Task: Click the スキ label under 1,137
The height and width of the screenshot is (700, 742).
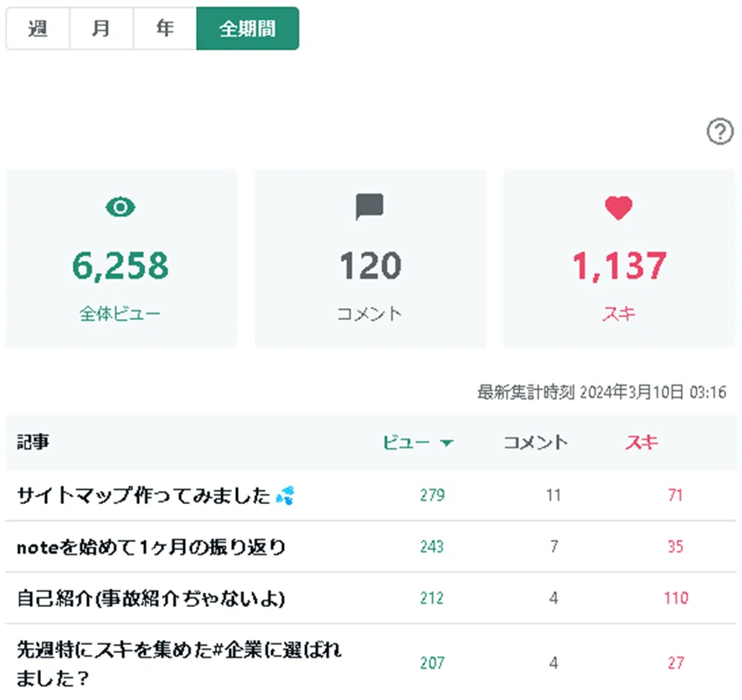Action: click(x=619, y=314)
